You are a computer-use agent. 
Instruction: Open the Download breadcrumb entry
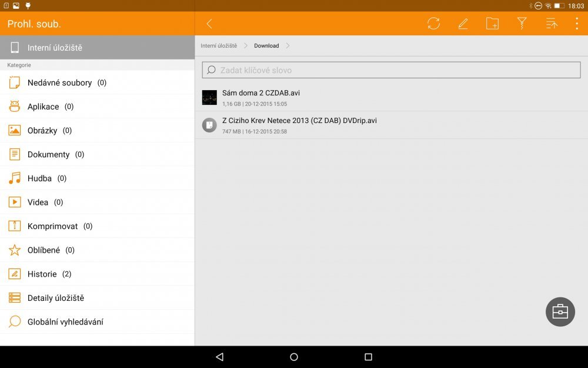coord(266,45)
